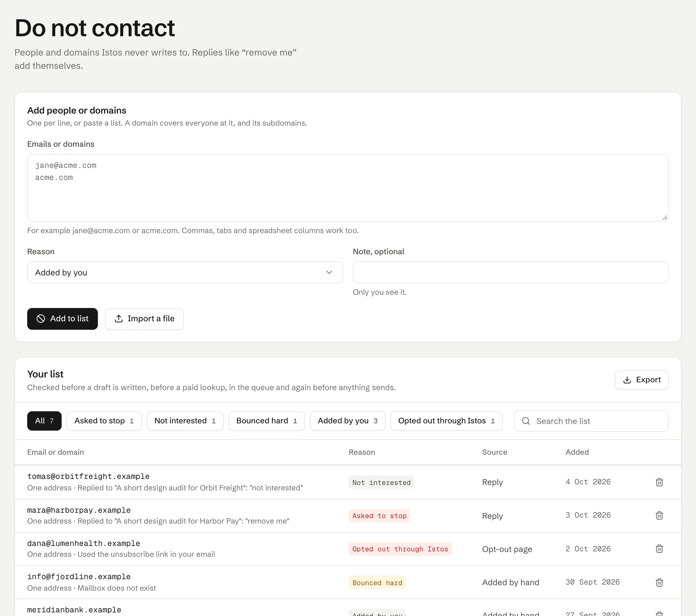Select the Added by you filter

(x=347, y=421)
